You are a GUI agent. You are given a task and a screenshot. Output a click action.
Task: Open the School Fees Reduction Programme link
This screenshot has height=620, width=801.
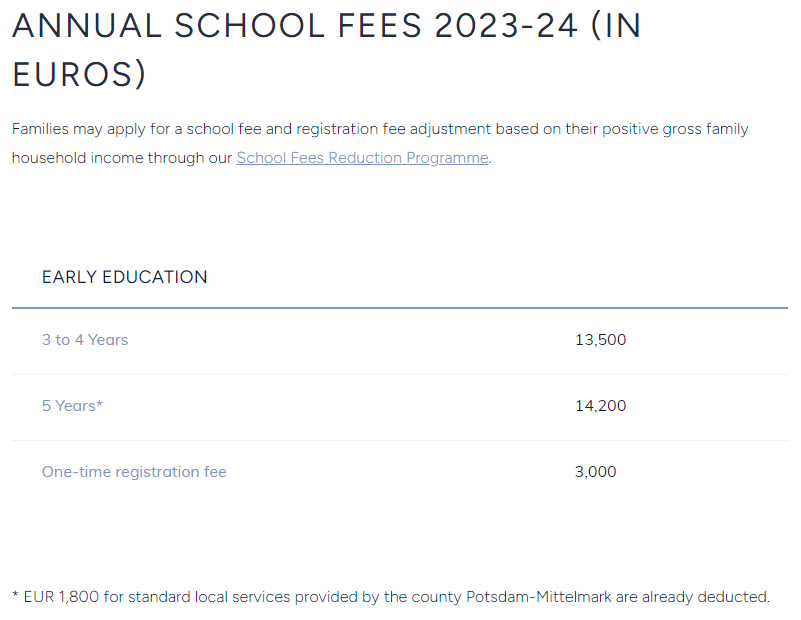tap(362, 158)
